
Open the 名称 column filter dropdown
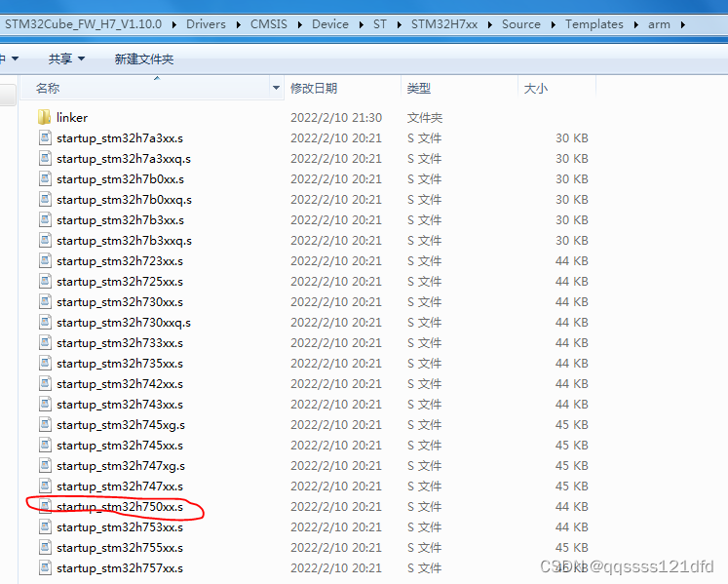coord(276,88)
